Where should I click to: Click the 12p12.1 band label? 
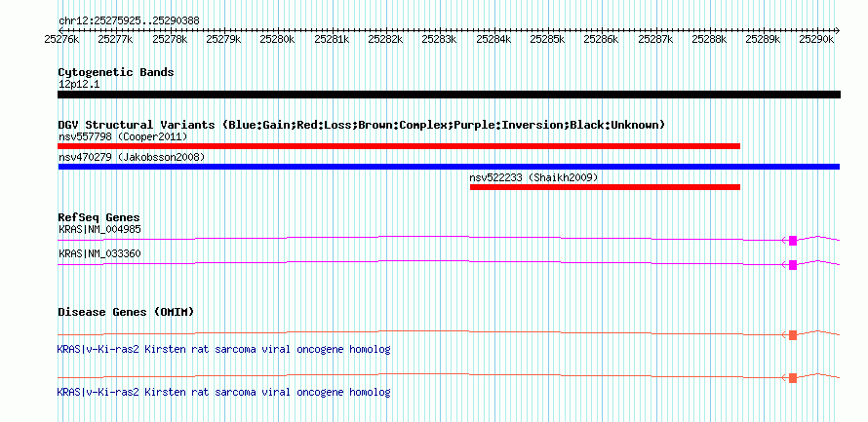(x=79, y=85)
